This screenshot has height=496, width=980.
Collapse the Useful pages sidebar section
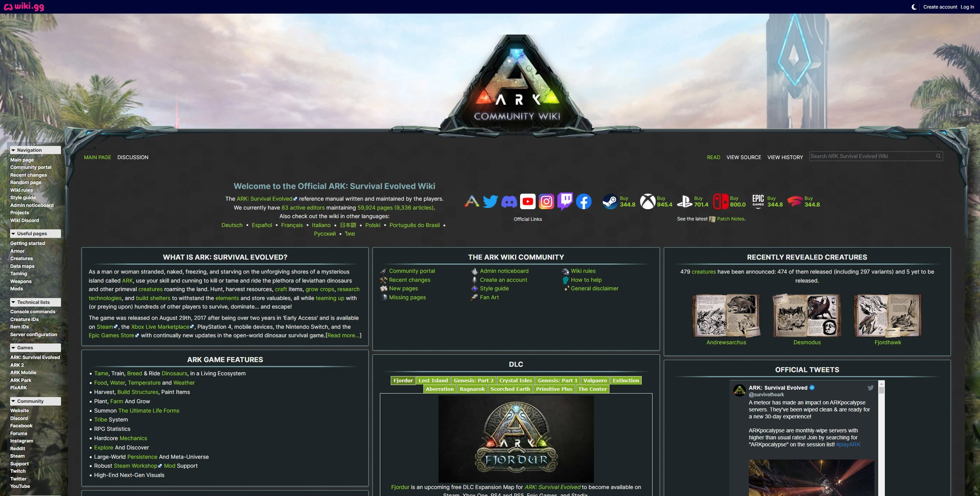pos(35,234)
